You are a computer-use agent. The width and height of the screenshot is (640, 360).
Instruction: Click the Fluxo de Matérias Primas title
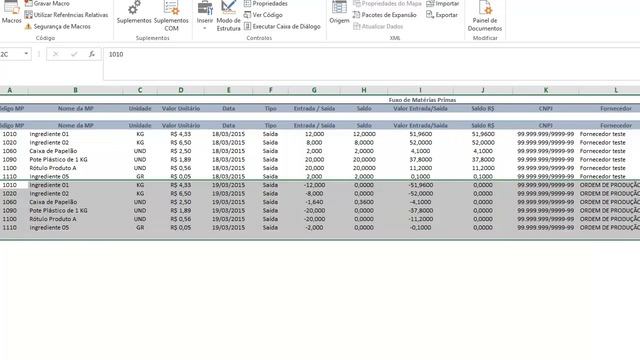pos(422,100)
